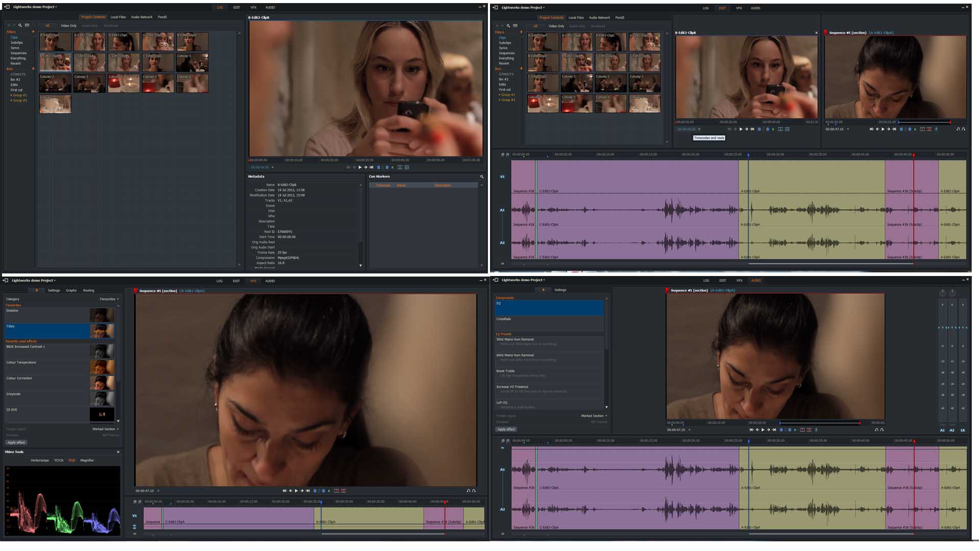
Task: Click Apply effect button in AUDIO window
Action: coord(506,429)
